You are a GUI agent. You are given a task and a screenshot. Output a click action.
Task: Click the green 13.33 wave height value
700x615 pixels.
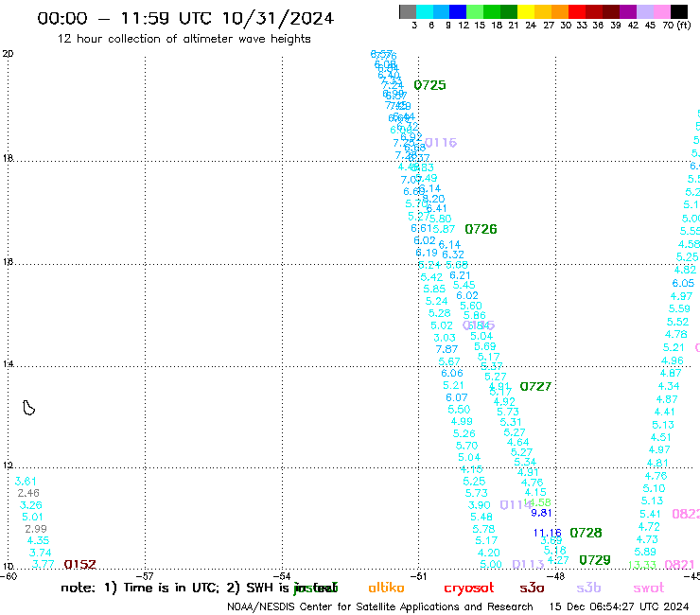coord(642,565)
